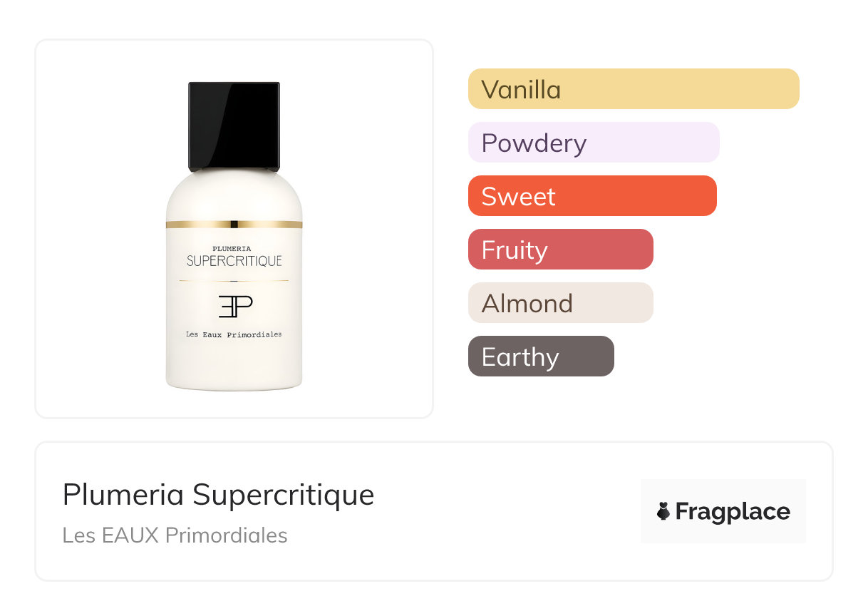Select the Powdery accord bar
This screenshot has width=868, height=616.
(x=593, y=143)
